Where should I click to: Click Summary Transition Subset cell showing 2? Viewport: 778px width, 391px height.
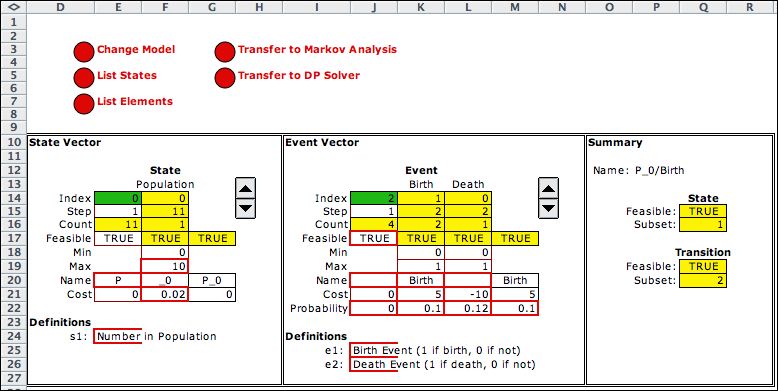[x=703, y=280]
